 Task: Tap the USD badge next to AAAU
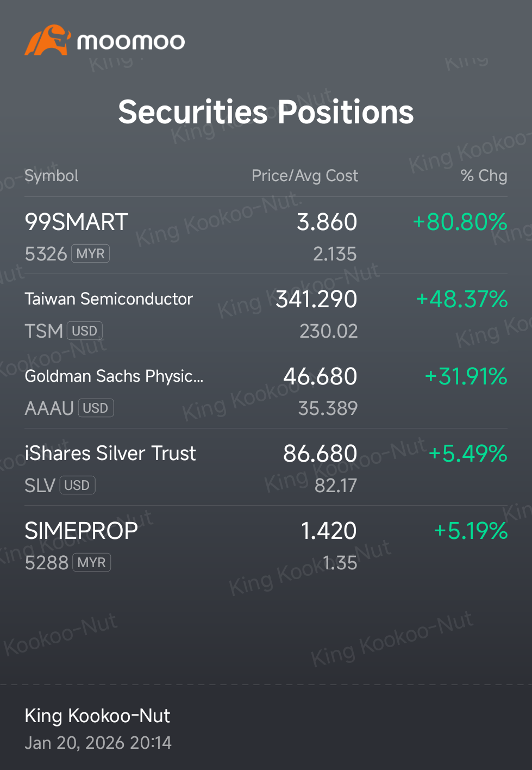[x=96, y=408]
